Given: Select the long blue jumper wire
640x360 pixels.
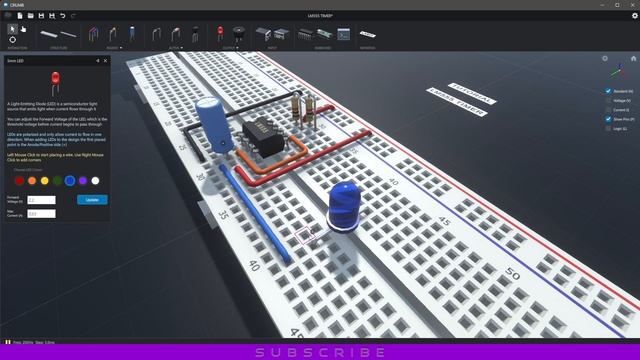Looking at the screenshot, I should (255, 213).
